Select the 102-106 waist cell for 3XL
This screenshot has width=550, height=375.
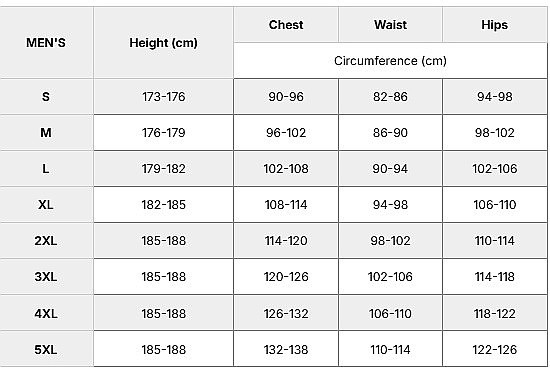pyautogui.click(x=390, y=277)
